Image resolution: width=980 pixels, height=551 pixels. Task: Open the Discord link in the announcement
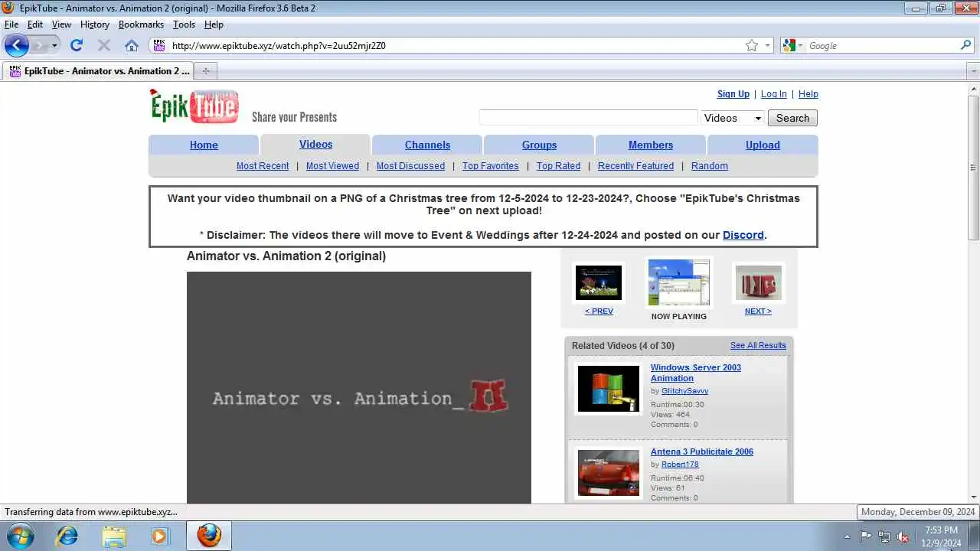coord(743,235)
